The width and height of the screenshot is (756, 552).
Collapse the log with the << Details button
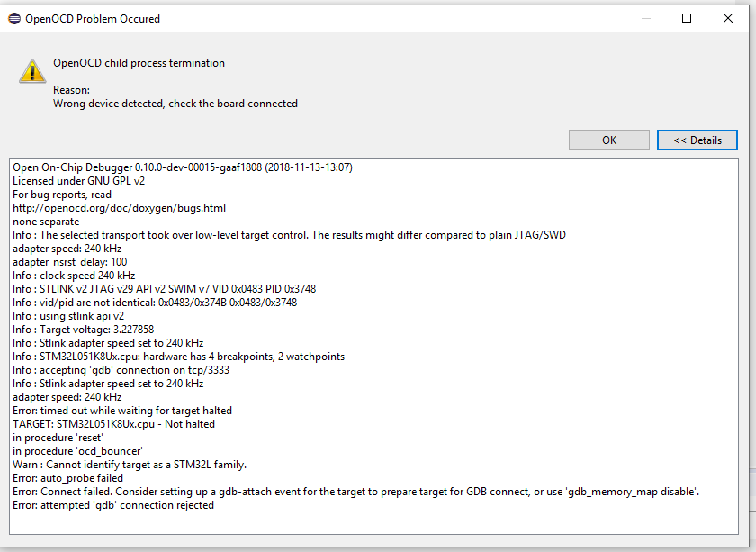tap(697, 140)
